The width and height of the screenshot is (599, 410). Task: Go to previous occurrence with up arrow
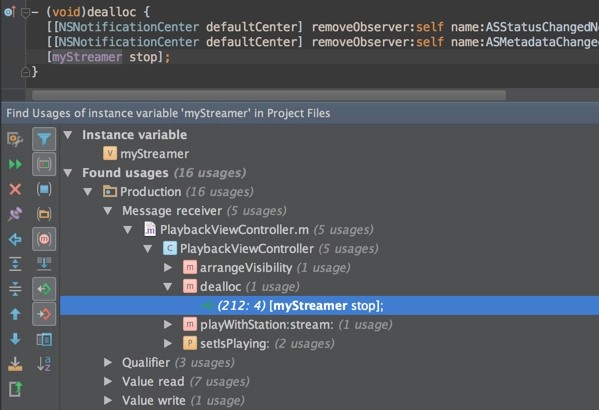(15, 314)
